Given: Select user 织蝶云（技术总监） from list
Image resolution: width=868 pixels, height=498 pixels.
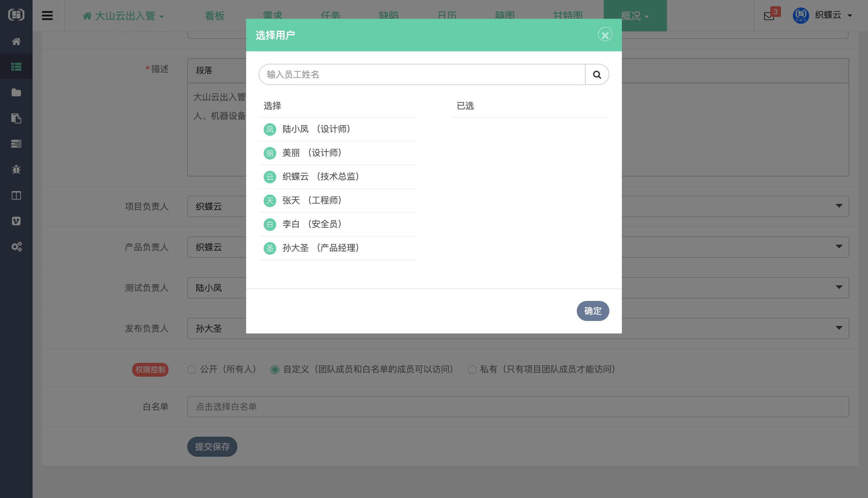Looking at the screenshot, I should [x=320, y=176].
